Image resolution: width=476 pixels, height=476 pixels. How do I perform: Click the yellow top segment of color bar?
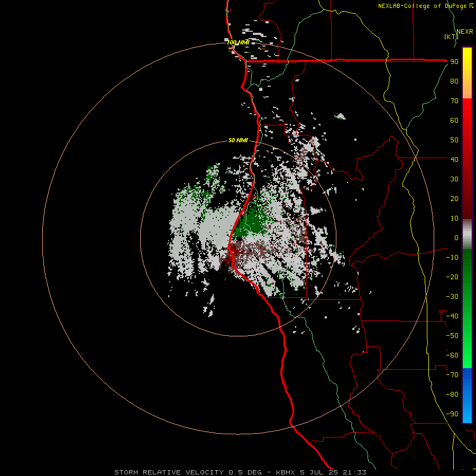click(467, 73)
